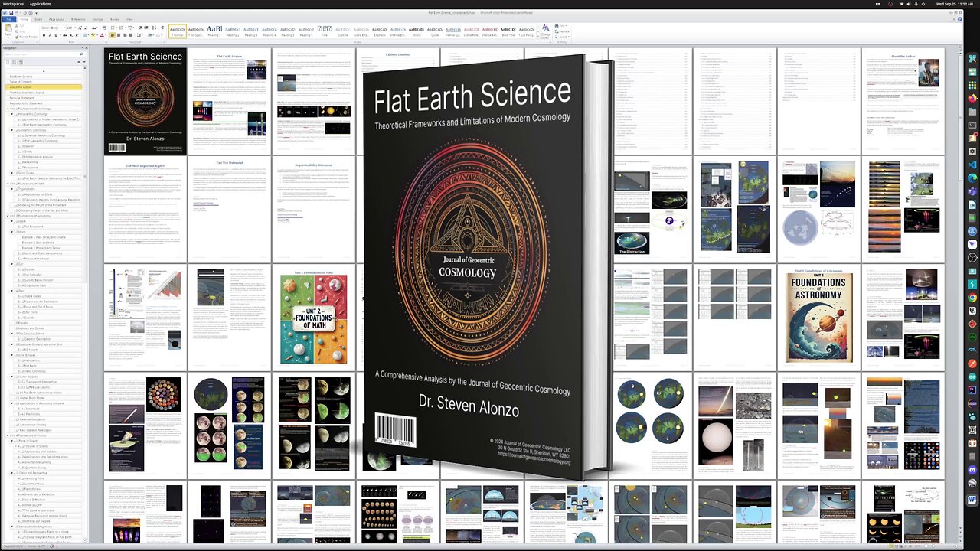Open the clock showing Wed Sep 25
The height and width of the screenshot is (551, 980).
tap(954, 4)
